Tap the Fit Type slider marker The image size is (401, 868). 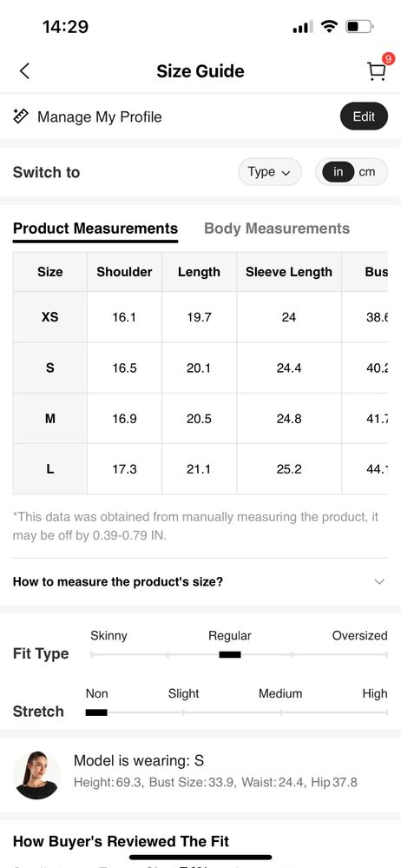[230, 655]
